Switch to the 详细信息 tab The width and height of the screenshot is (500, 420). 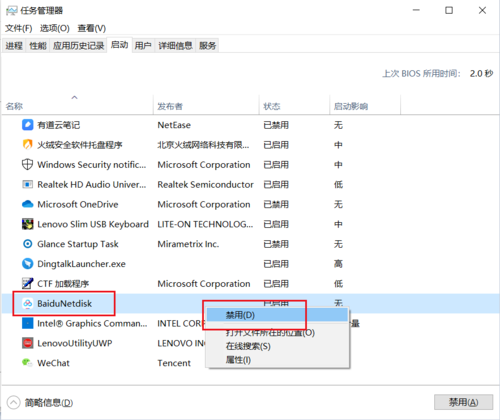coord(175,45)
